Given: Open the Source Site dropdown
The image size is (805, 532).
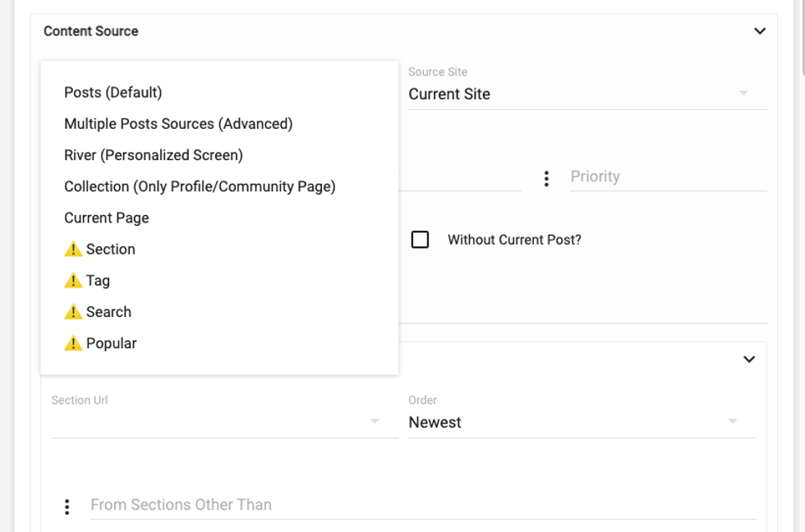Looking at the screenshot, I should click(586, 94).
